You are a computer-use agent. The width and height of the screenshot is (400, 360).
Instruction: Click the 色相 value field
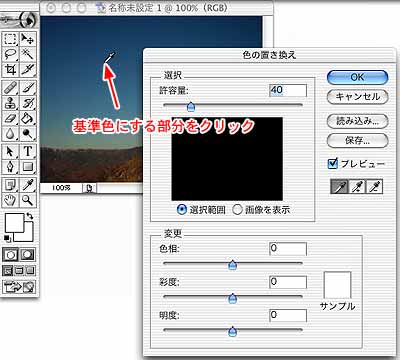(288, 249)
